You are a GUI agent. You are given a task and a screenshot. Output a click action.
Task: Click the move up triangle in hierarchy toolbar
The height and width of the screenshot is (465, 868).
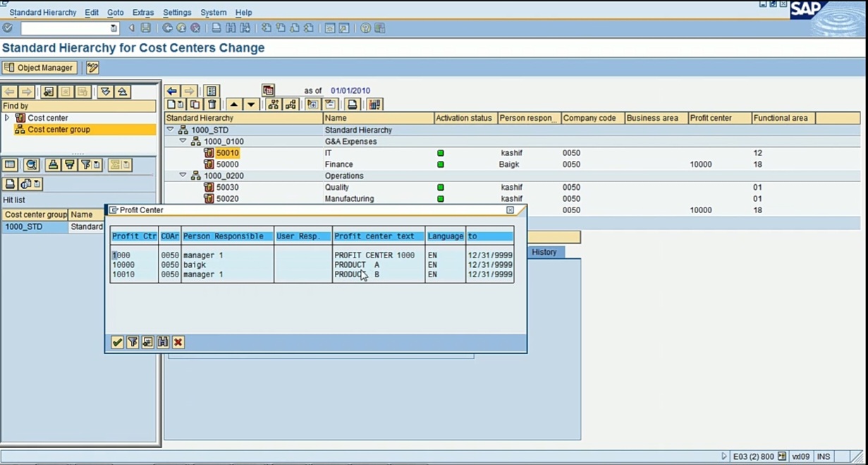click(234, 104)
